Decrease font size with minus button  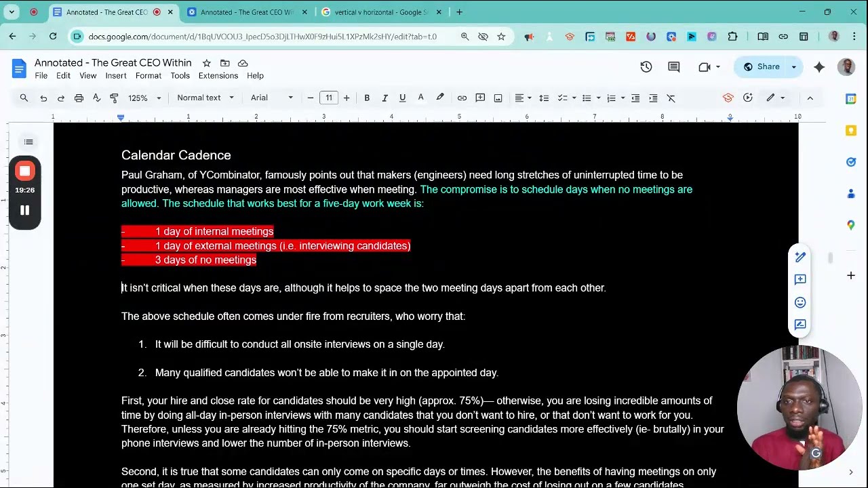pos(311,98)
